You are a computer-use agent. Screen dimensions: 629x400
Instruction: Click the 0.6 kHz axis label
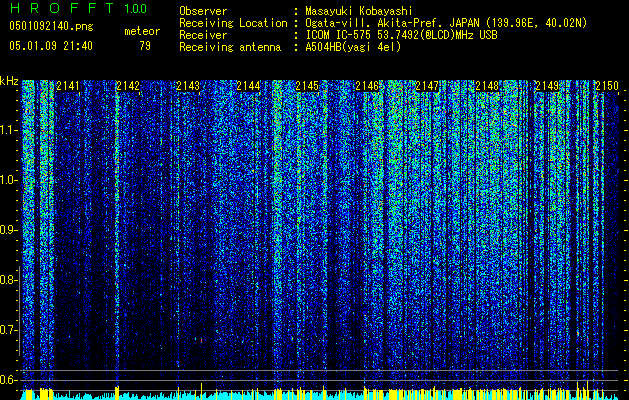click(x=9, y=380)
